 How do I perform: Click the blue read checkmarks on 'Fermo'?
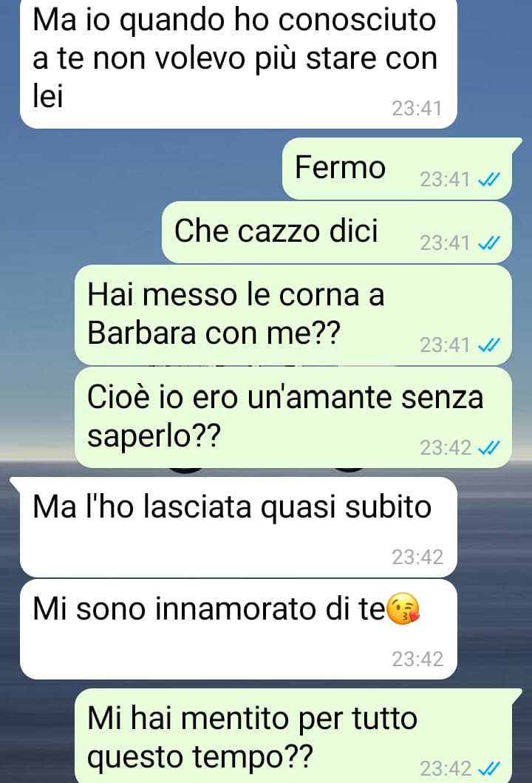click(x=488, y=179)
